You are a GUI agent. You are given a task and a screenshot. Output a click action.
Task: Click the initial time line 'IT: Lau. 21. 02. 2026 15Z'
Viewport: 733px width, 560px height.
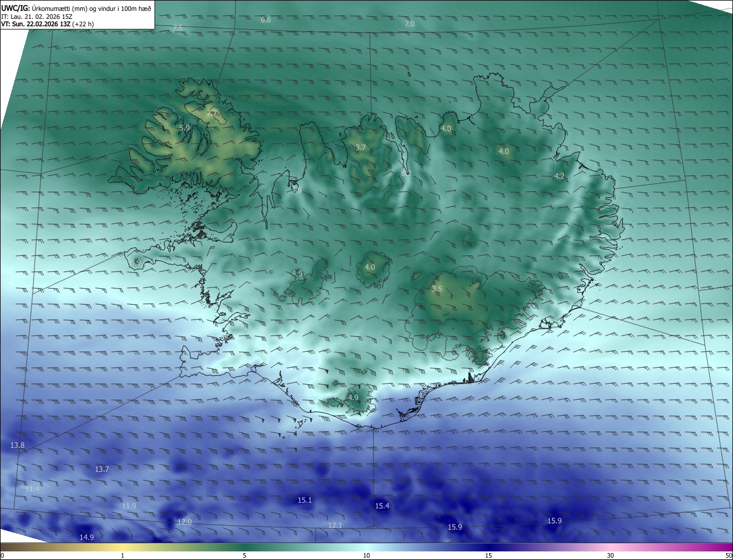(36, 17)
